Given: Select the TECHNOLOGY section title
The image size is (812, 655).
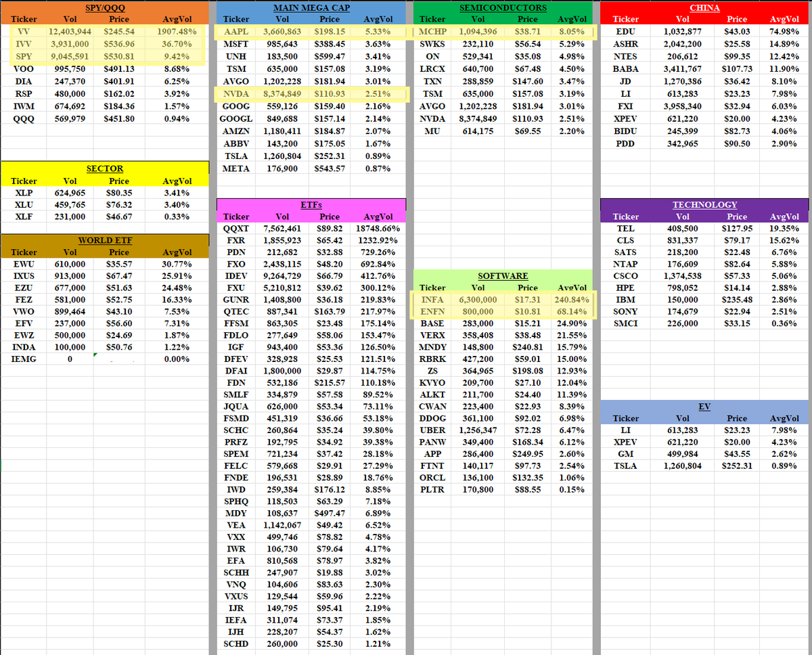Looking at the screenshot, I should pos(704,204).
